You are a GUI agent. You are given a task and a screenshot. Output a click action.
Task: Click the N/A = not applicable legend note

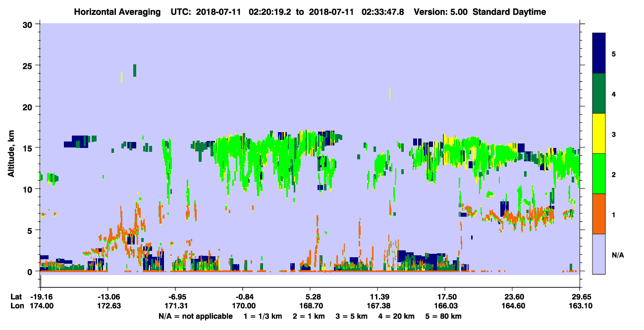pos(195,316)
